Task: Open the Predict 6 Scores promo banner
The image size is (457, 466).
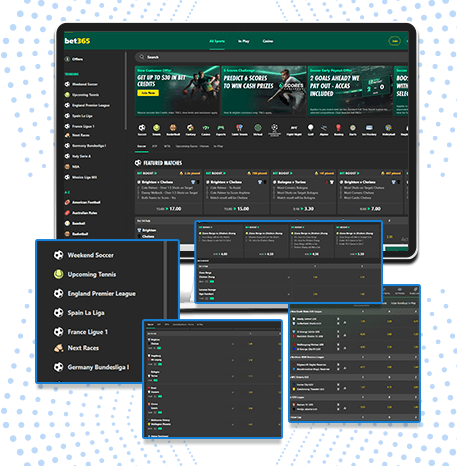Action: click(x=264, y=91)
